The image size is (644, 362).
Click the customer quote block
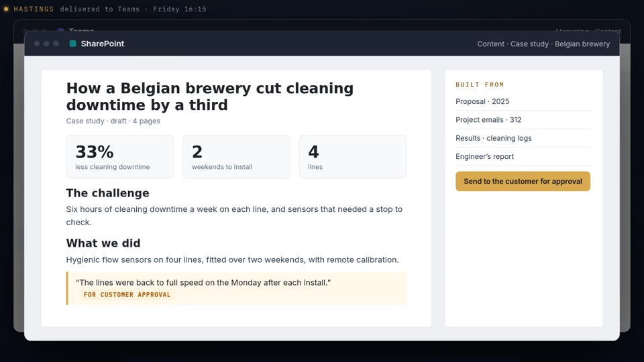tap(236, 288)
